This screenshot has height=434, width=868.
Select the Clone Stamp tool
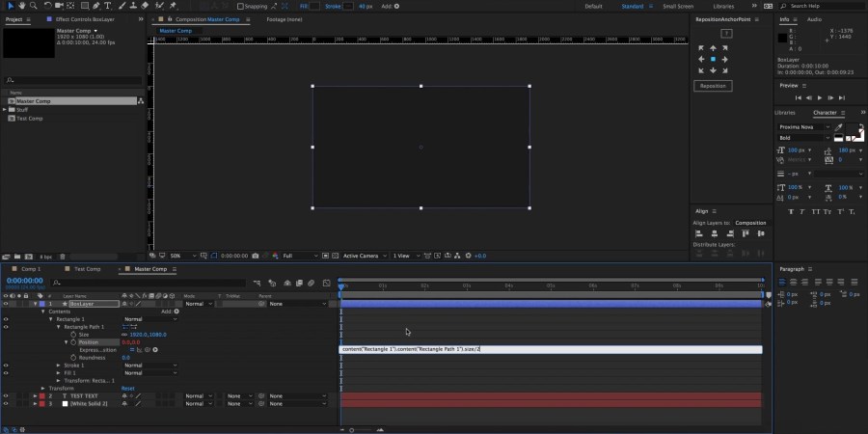tap(133, 6)
